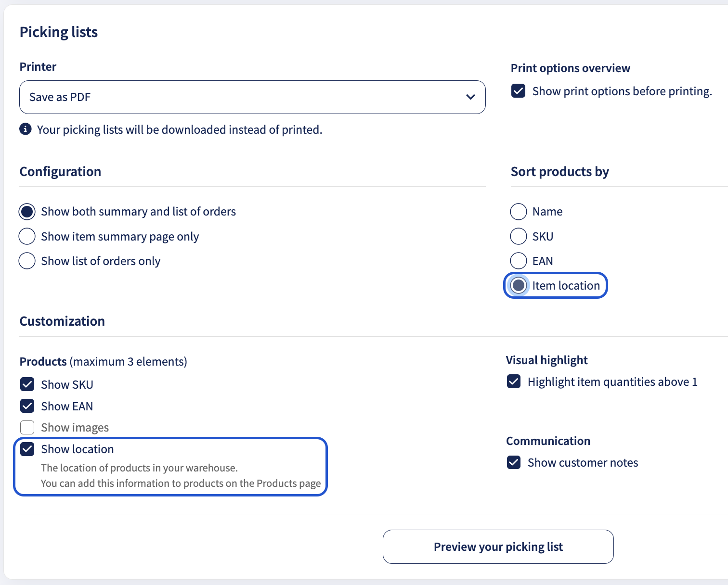This screenshot has height=585, width=728.
Task: Toggle Show print options before printing
Action: 519,91
